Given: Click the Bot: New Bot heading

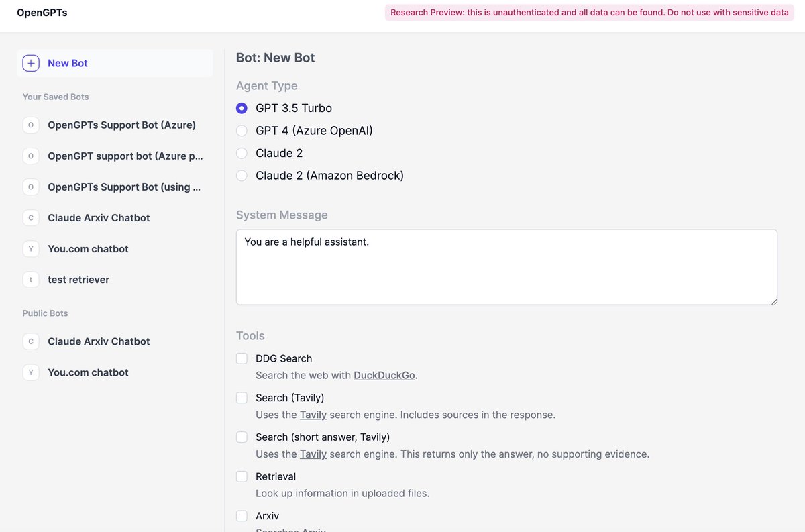Looking at the screenshot, I should click(x=276, y=58).
